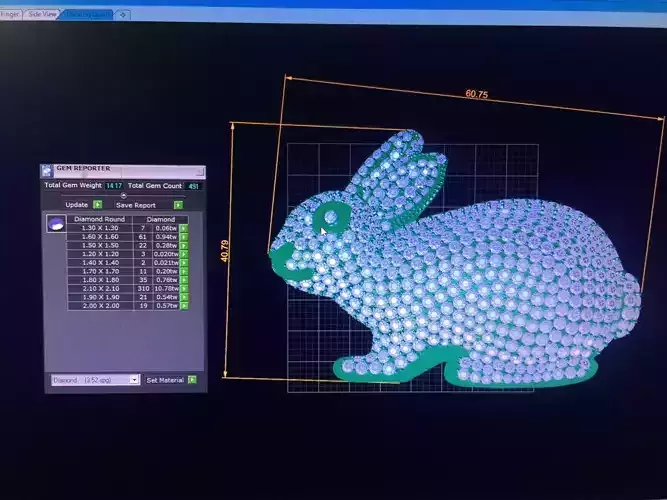The width and height of the screenshot is (667, 500).
Task: Select the 2.10 X 2.10 size cell
Action: [x=100, y=289]
